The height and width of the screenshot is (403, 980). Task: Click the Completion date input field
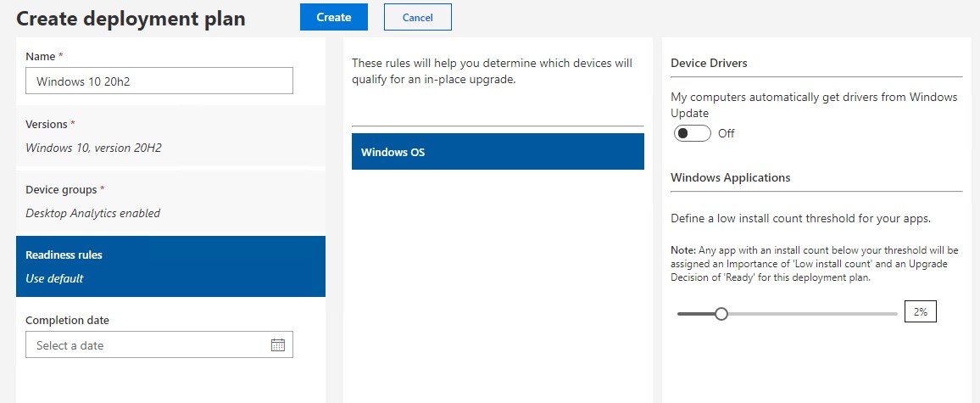159,344
